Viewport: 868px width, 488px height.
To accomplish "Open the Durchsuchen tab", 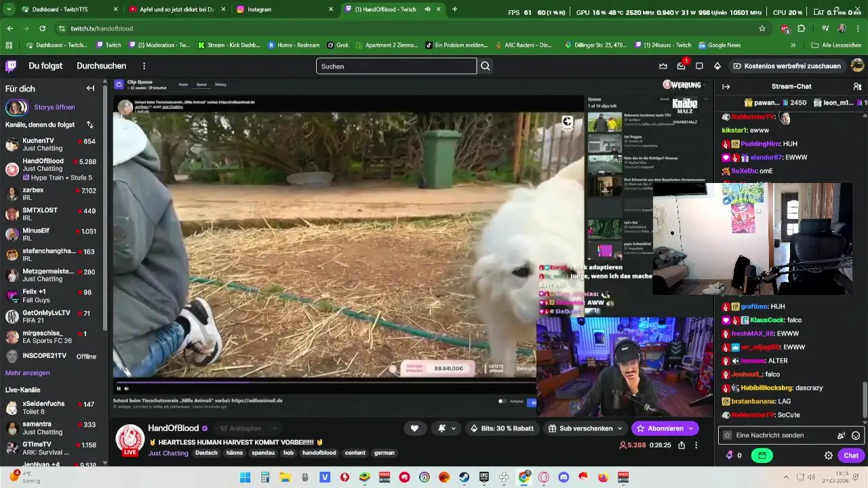I will pos(101,66).
